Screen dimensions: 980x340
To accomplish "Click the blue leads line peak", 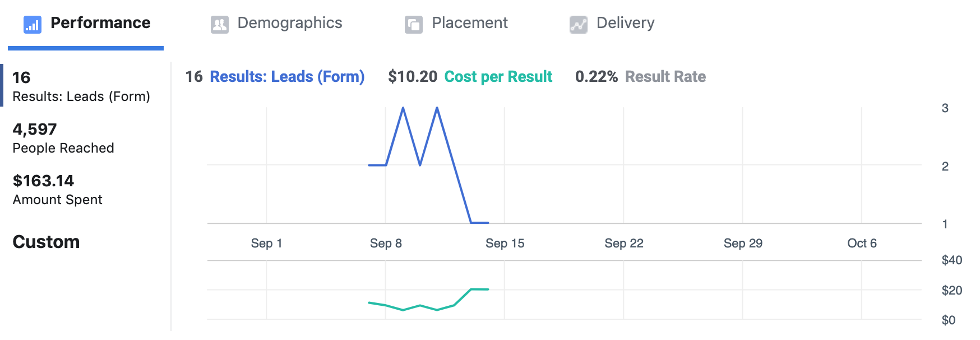I will 403,108.
